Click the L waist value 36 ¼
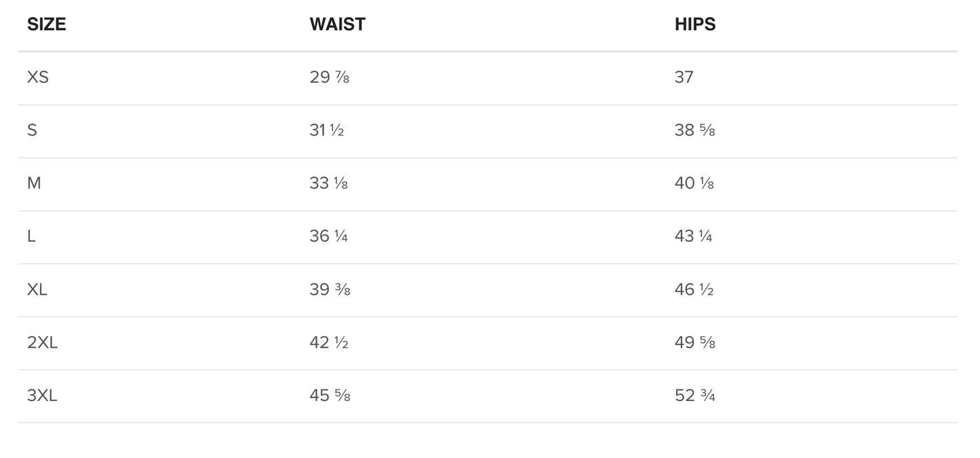The image size is (980, 458). (x=328, y=236)
